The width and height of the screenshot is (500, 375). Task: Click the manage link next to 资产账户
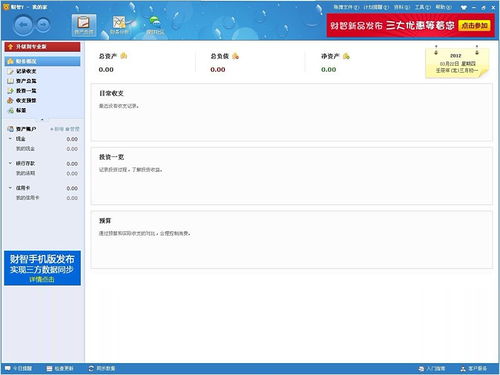(x=72, y=129)
